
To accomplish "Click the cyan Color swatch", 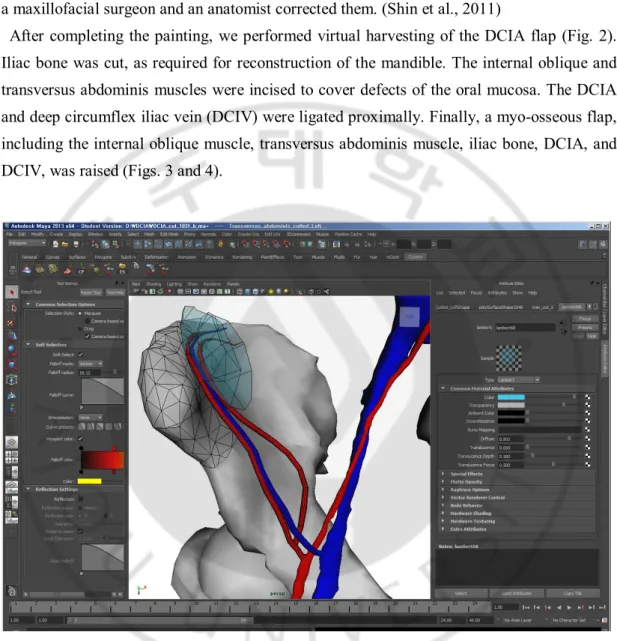I will click(511, 397).
